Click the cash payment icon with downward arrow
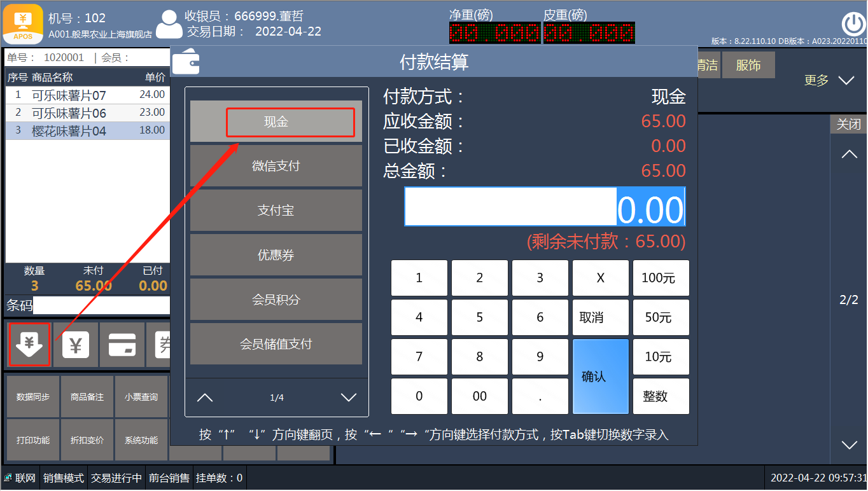The width and height of the screenshot is (868, 491). [29, 345]
